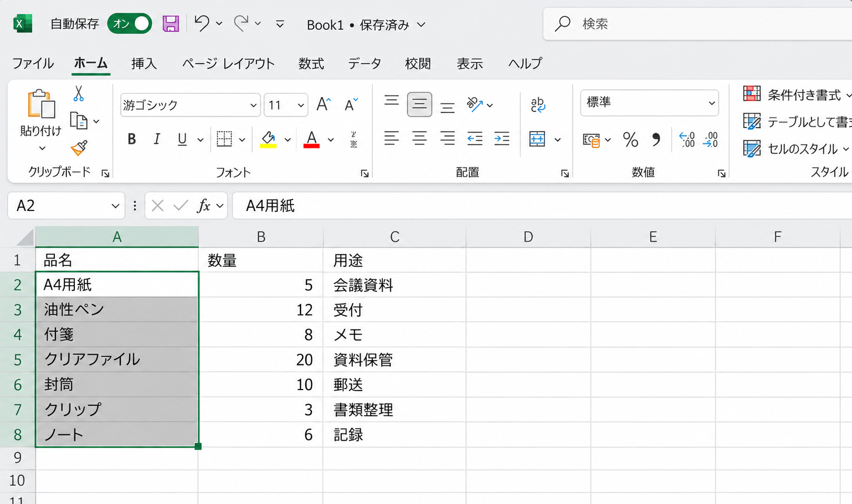852x504 pixels.
Task: Align cell text to the left
Action: pyautogui.click(x=392, y=139)
